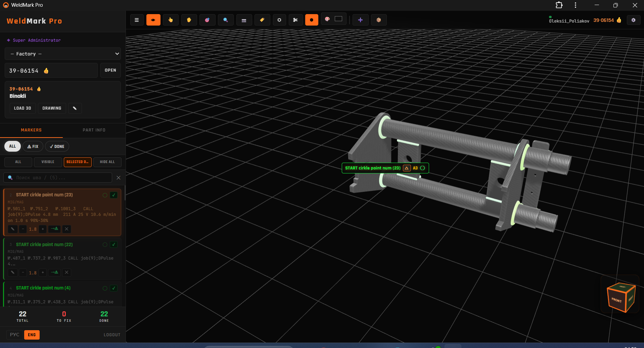The width and height of the screenshot is (644, 348).
Task: Switch language to ENG
Action: click(x=32, y=335)
